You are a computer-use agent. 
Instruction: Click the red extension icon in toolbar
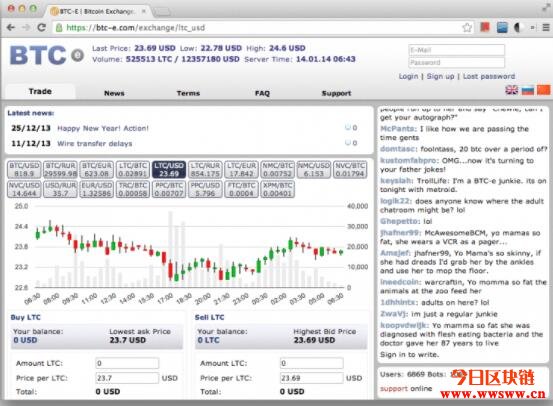(485, 27)
